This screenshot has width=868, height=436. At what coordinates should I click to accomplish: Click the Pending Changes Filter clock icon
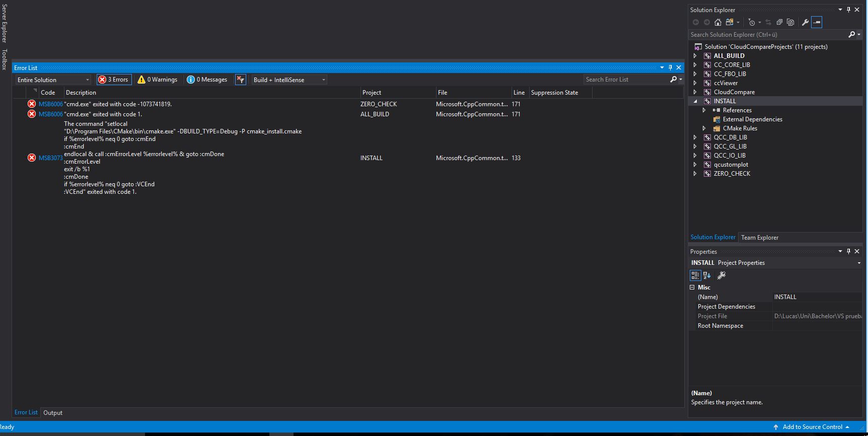[x=752, y=22]
